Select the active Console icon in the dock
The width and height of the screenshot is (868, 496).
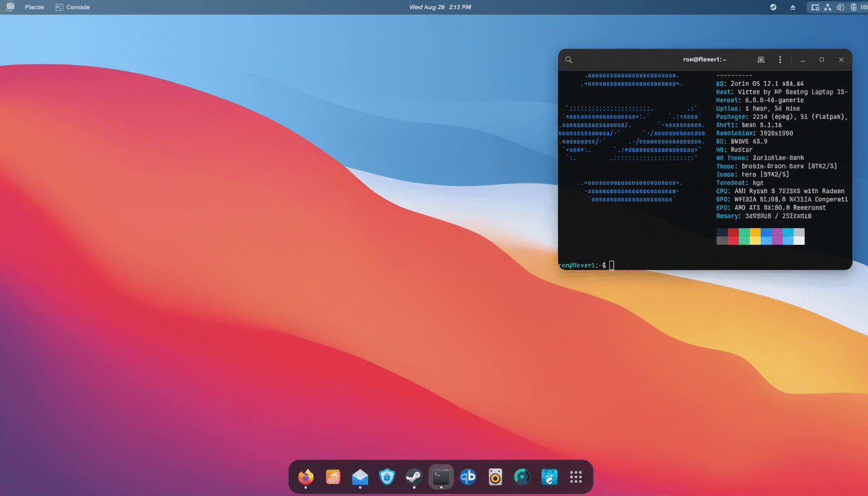[440, 477]
